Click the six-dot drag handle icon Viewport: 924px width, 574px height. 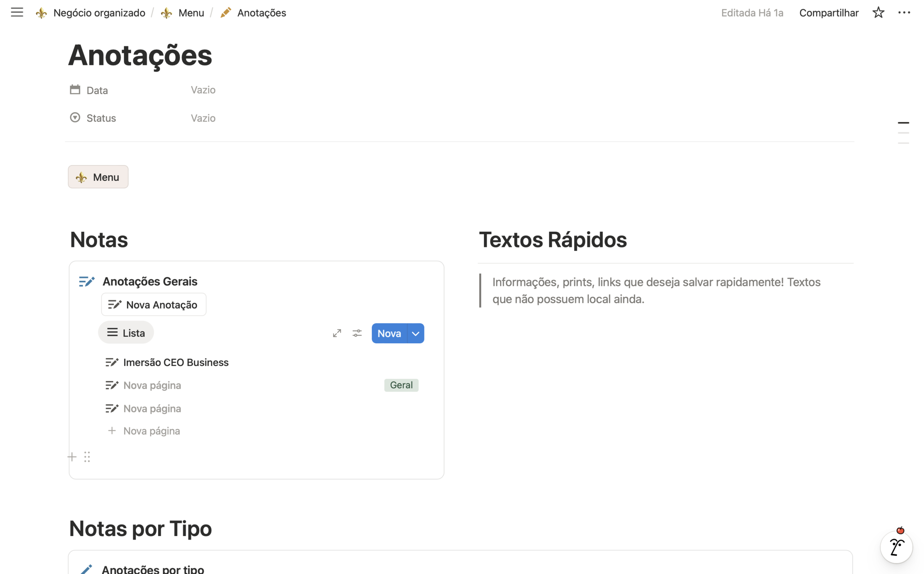[87, 457]
